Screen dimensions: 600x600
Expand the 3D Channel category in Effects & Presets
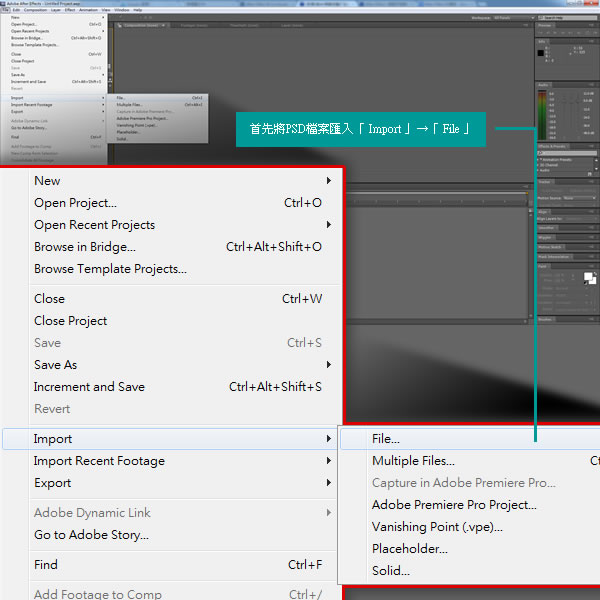pyautogui.click(x=539, y=165)
